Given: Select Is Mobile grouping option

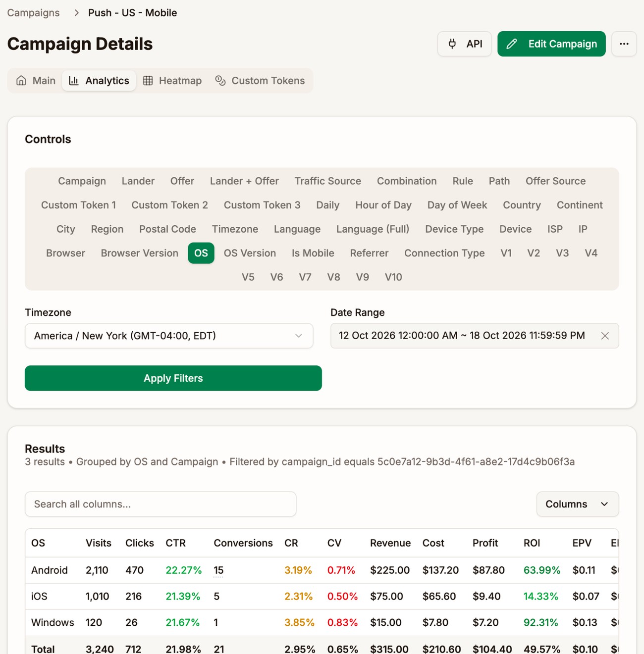Looking at the screenshot, I should point(313,253).
